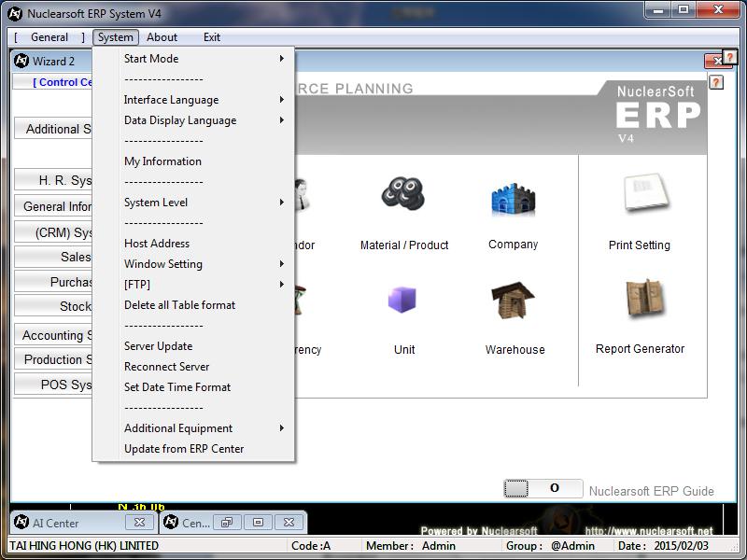Restore the Cen... child window
This screenshot has height=560, width=747.
point(227,523)
